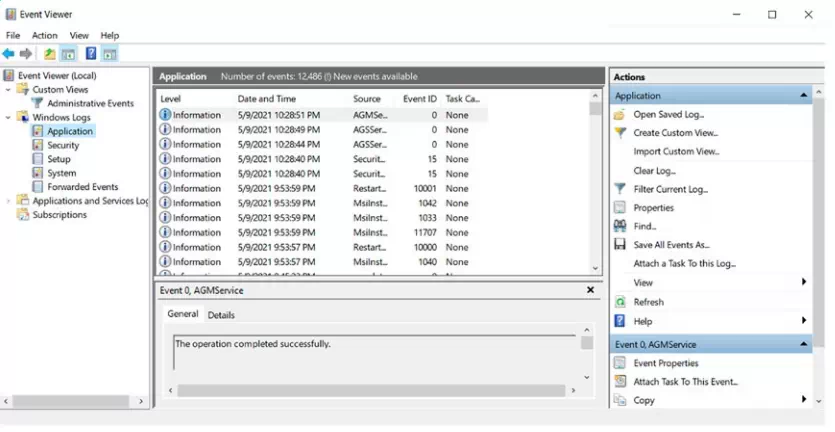The image size is (835, 432).
Task: Click the blue Help toolbar icon
Action: point(90,54)
